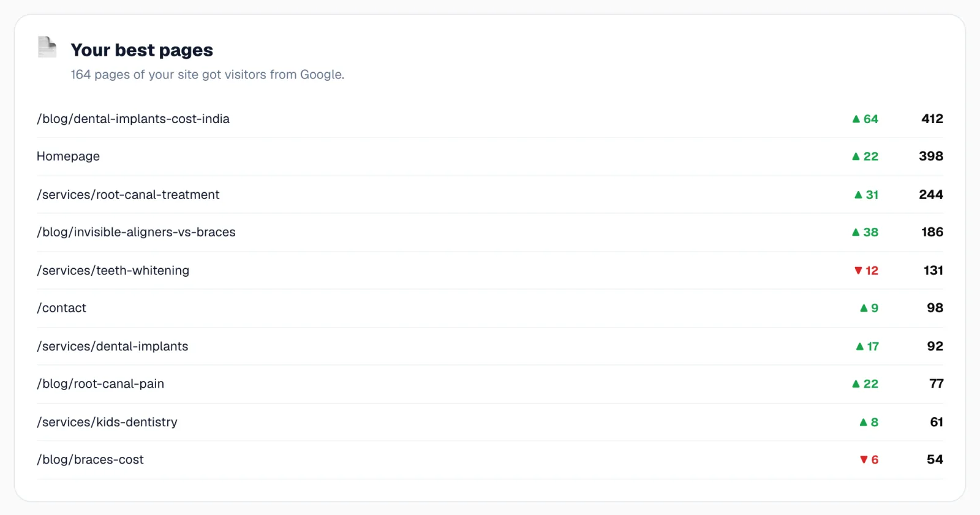The height and width of the screenshot is (515, 980).
Task: Select the /services/teeth-whitening row text
Action: point(113,271)
